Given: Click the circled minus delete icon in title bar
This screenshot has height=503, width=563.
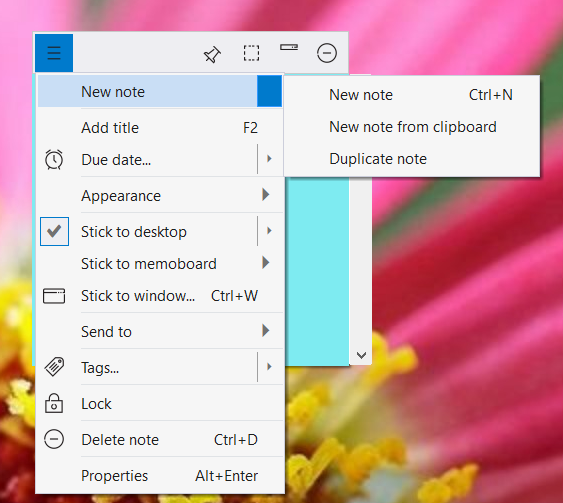Looking at the screenshot, I should tap(327, 53).
